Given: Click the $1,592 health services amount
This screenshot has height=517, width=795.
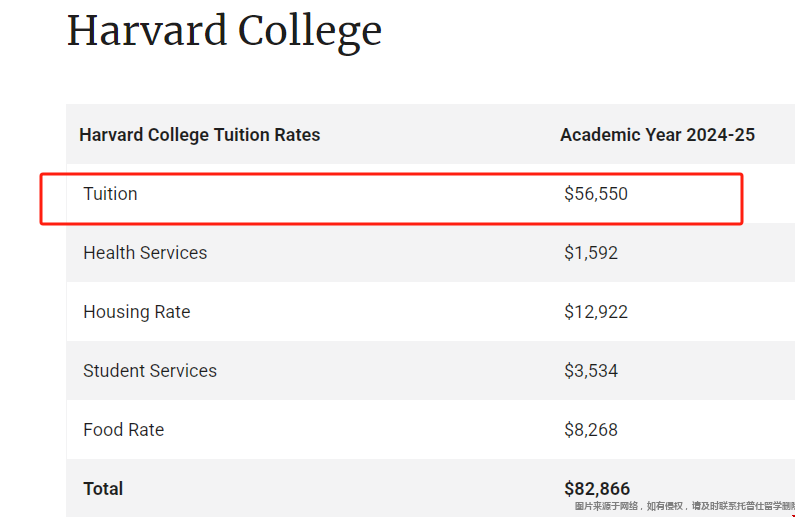Looking at the screenshot, I should pos(591,252).
